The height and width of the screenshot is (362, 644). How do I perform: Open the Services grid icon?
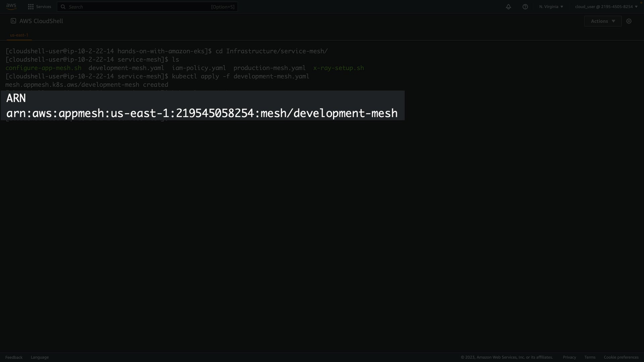click(x=31, y=7)
